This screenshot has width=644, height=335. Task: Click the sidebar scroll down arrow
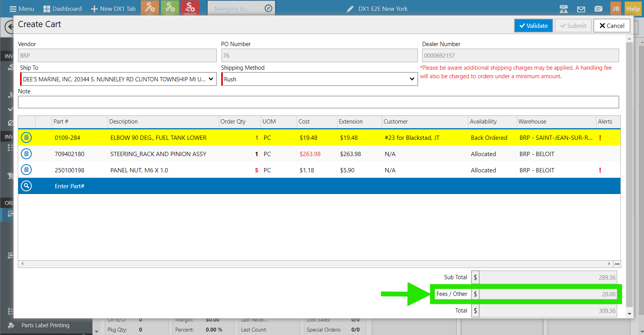coord(96,332)
